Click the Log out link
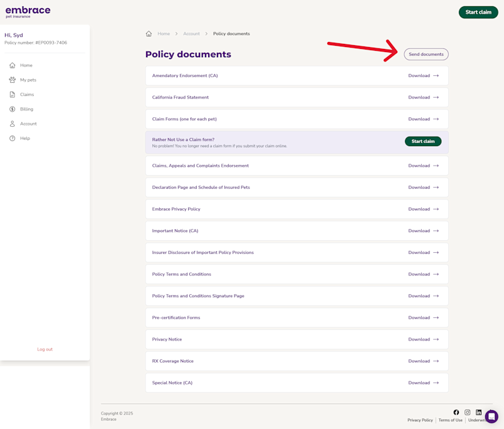Screen dimensions: 504x429 tap(45, 349)
